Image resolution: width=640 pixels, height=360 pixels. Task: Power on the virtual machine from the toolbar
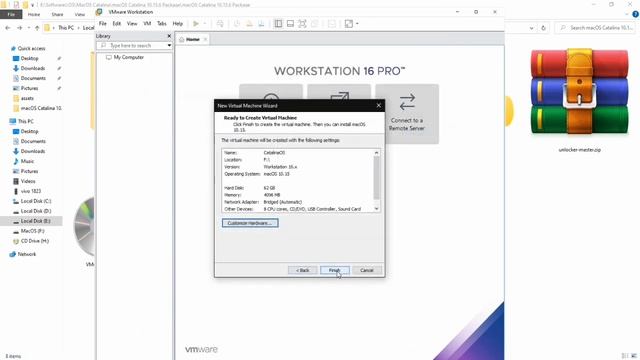(x=196, y=24)
